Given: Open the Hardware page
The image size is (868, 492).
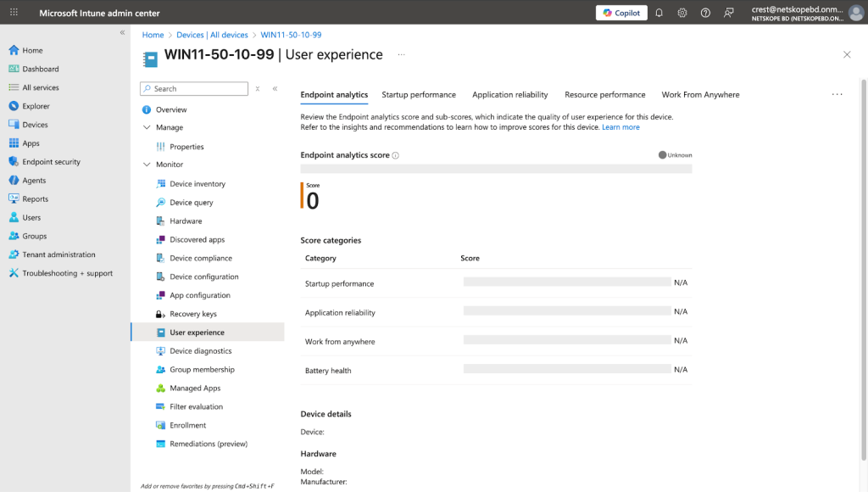Looking at the screenshot, I should click(x=186, y=221).
